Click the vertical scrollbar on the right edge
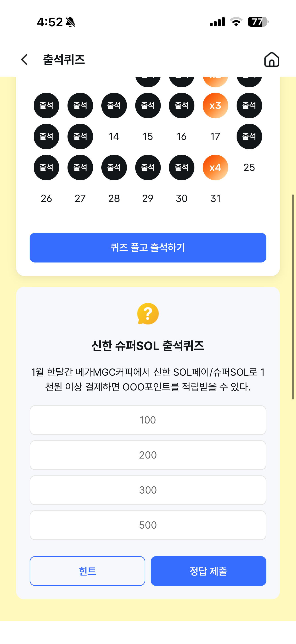 293,297
